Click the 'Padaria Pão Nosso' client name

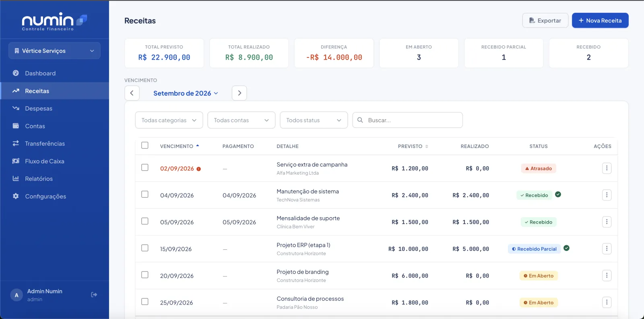tap(297, 307)
